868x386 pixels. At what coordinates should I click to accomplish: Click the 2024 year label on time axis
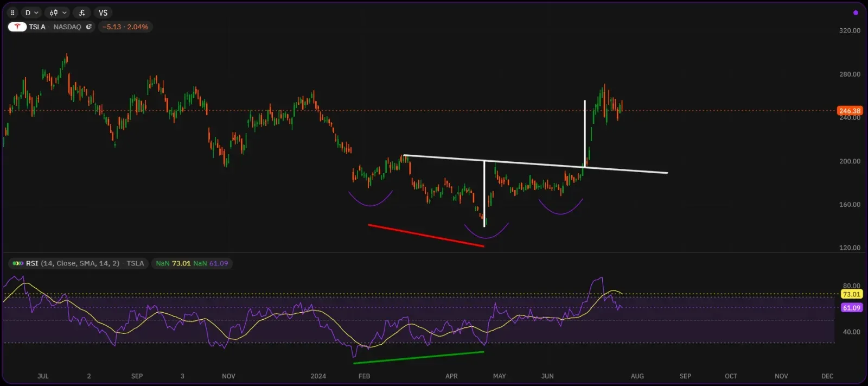(x=318, y=376)
